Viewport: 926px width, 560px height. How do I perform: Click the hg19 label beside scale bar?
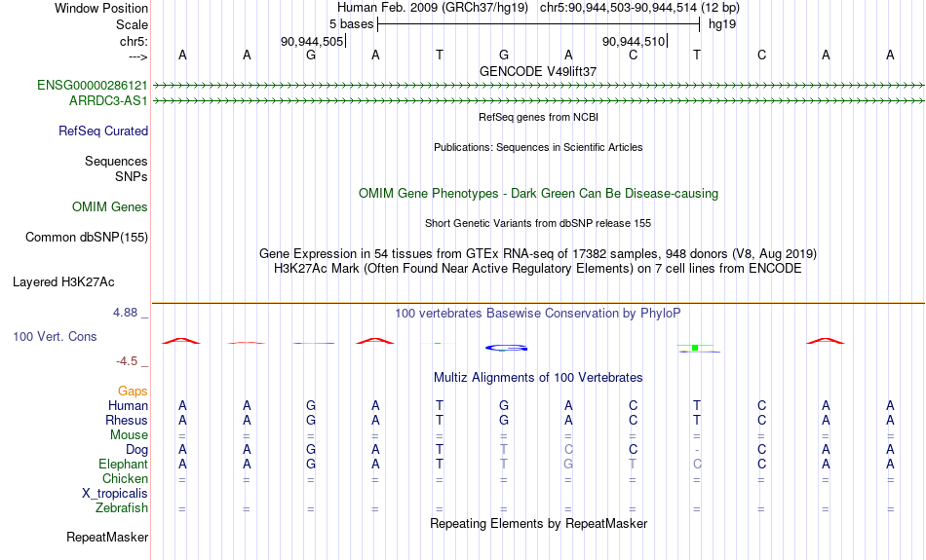coord(722,24)
